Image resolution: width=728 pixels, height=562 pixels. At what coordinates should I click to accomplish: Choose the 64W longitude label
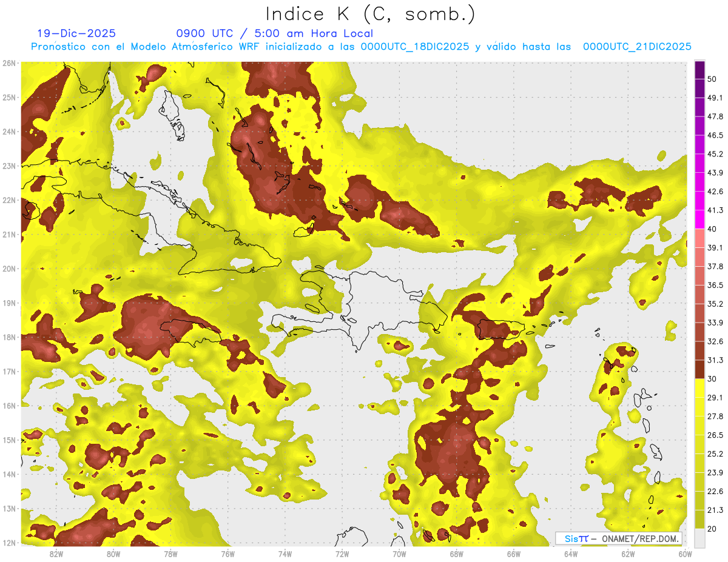(571, 554)
